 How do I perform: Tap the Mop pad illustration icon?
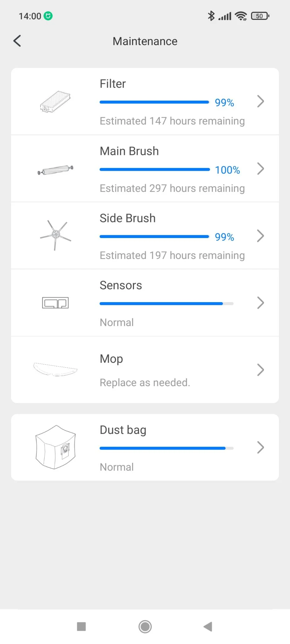pyautogui.click(x=55, y=369)
